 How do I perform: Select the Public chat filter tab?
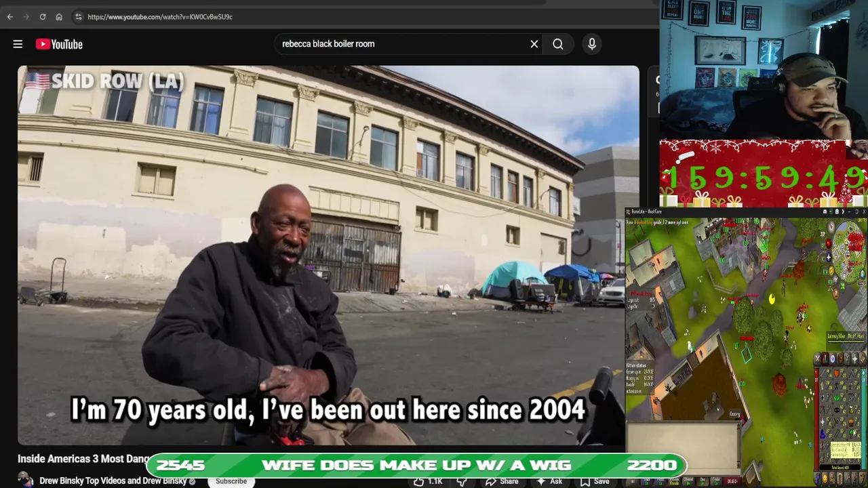pyautogui.click(x=660, y=482)
